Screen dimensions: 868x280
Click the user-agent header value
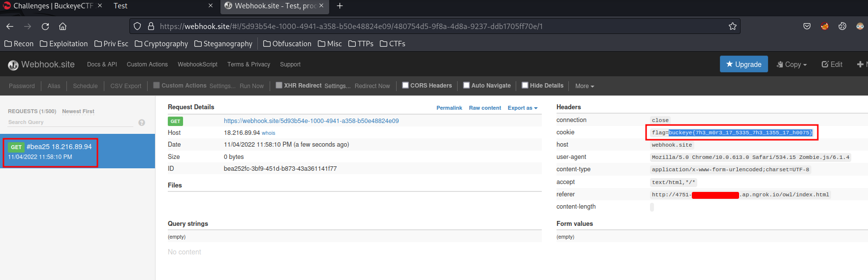click(x=750, y=157)
